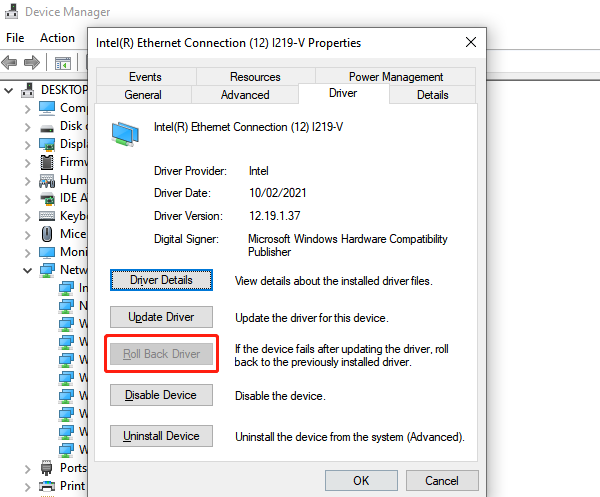Select the Ports category icon
Image resolution: width=600 pixels, height=497 pixels.
pos(46,468)
